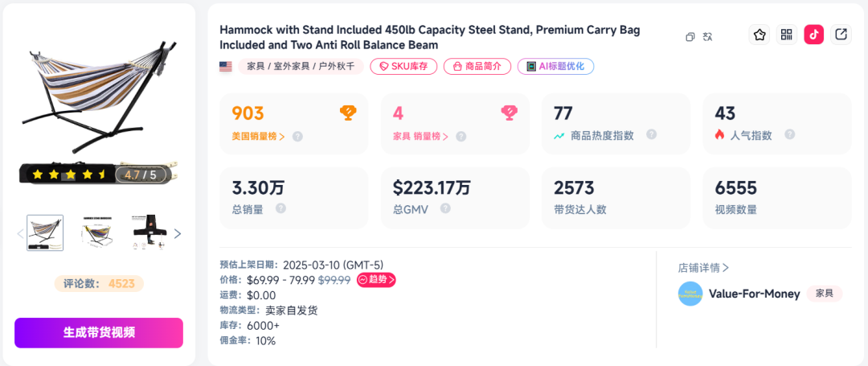
Task: Click the 商品简介 button
Action: click(477, 67)
